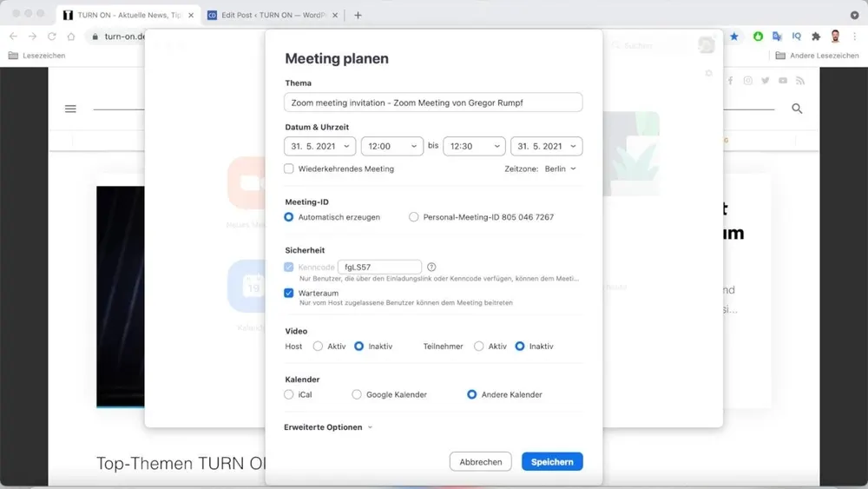Open the site's RSS feed icon
The width and height of the screenshot is (868, 489).
(x=800, y=81)
